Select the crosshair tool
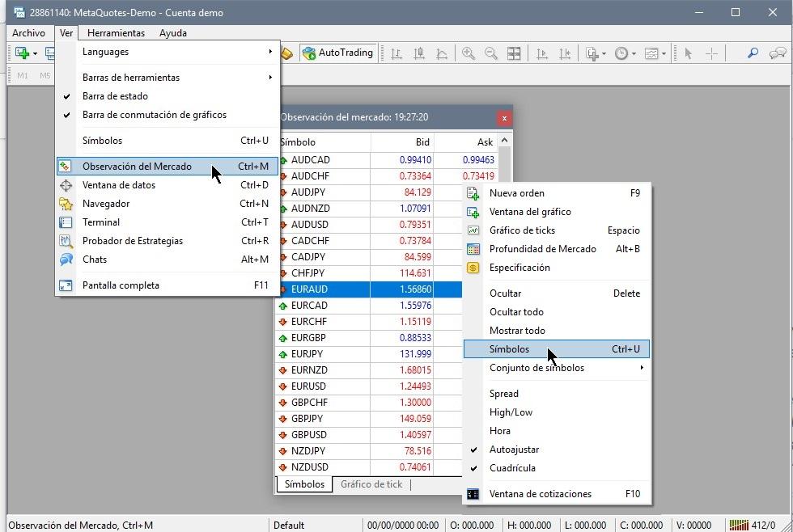The image size is (793, 532). coord(711,53)
